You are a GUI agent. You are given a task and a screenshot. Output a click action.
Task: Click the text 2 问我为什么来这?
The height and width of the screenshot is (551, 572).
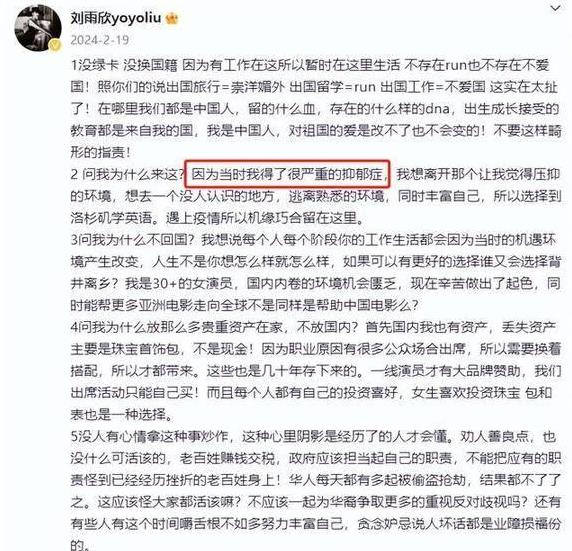tap(128, 174)
